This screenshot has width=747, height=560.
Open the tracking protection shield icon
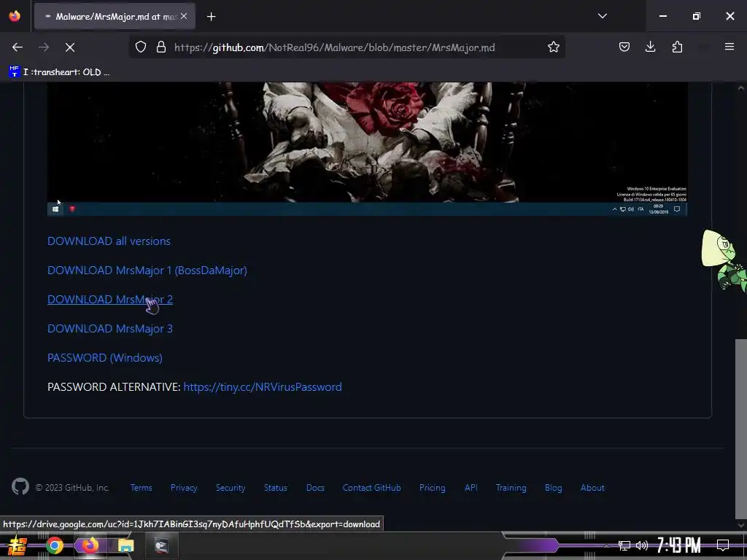(141, 47)
